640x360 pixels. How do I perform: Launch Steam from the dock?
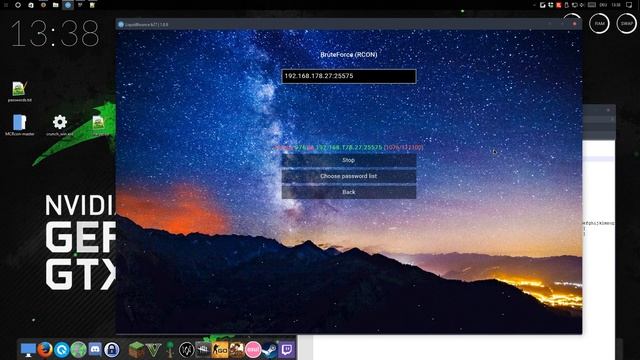pyautogui.click(x=270, y=350)
